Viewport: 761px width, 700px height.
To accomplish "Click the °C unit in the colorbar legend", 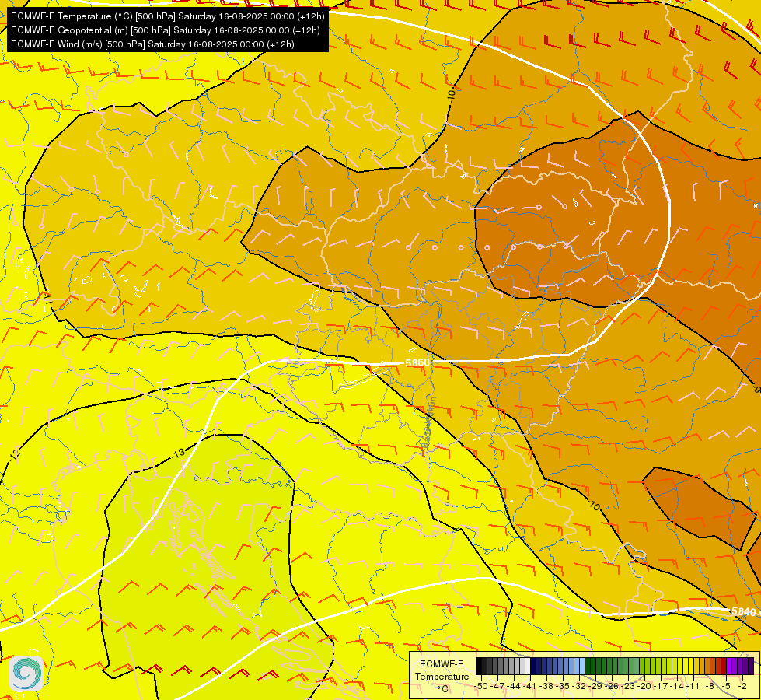I will [442, 689].
